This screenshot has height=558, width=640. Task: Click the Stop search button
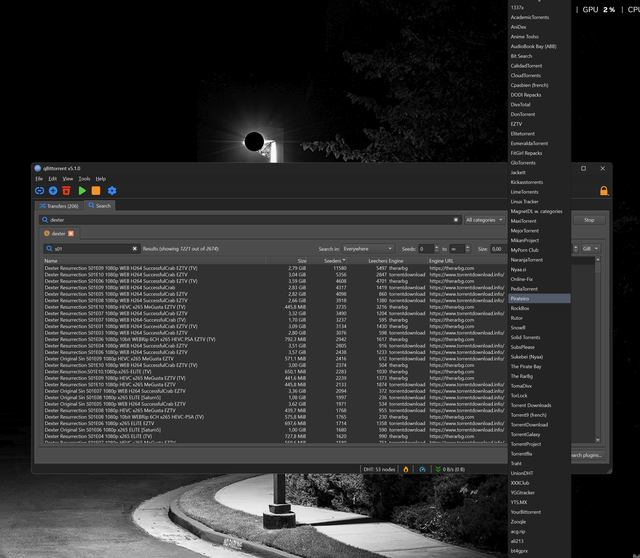[x=589, y=220]
